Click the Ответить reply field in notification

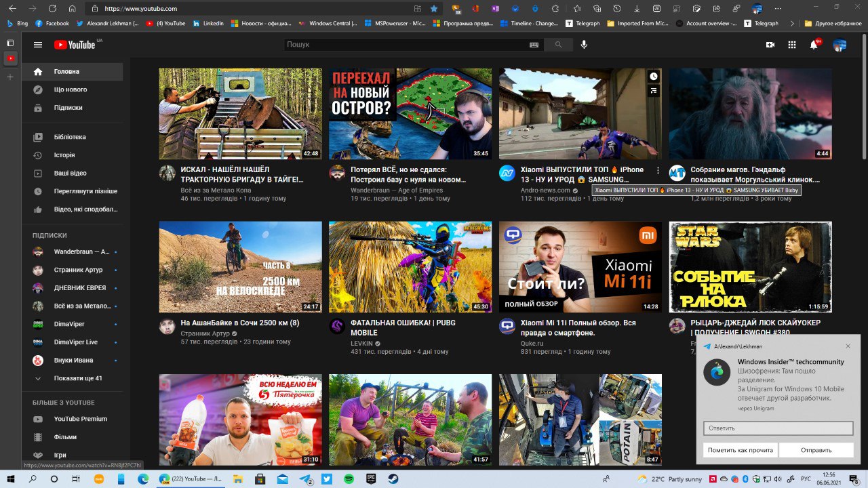click(x=778, y=428)
